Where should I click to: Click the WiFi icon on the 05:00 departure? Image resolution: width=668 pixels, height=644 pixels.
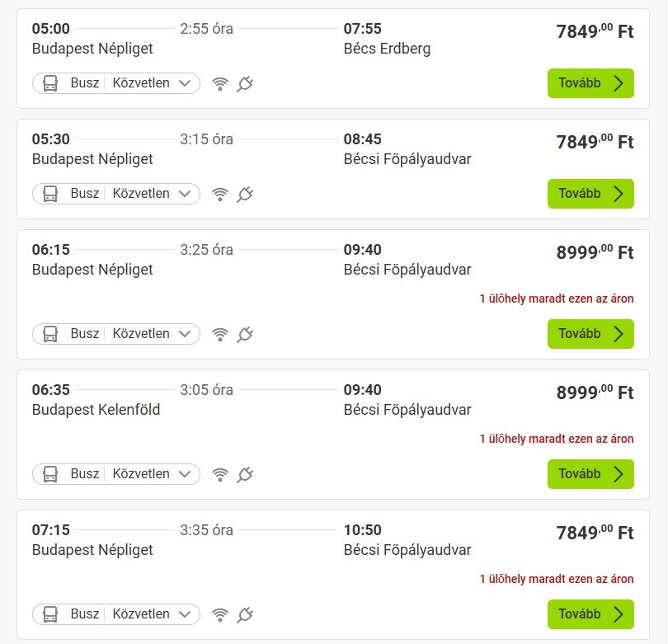click(220, 83)
